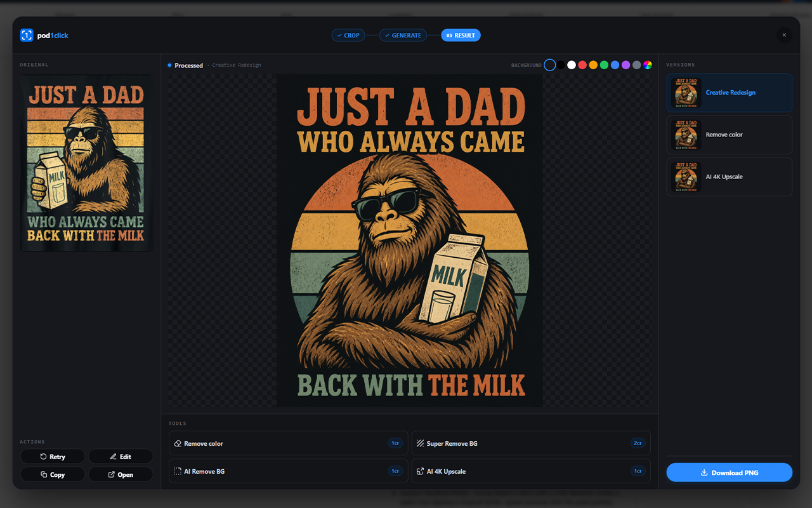Image resolution: width=812 pixels, height=508 pixels.
Task: Copy the image with the Copy button
Action: coord(53,474)
